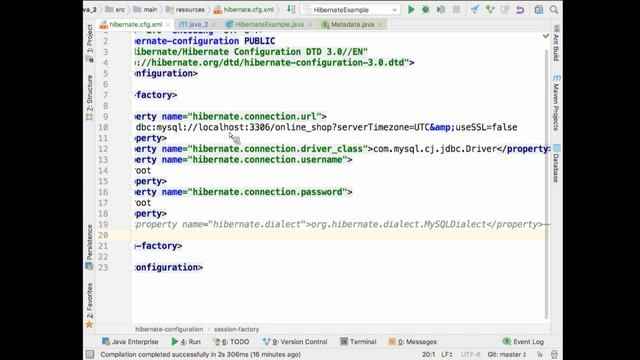Click the star icon for Favorites
The width and height of the screenshot is (640, 360).
pos(89,324)
